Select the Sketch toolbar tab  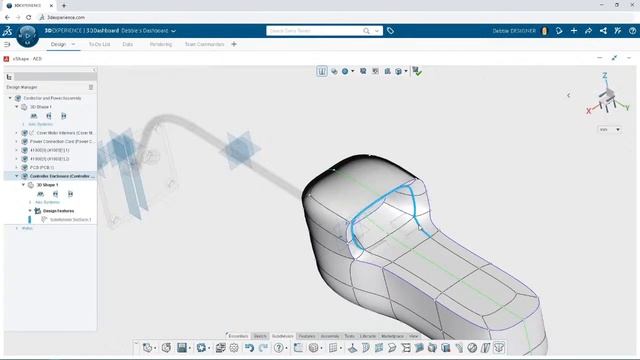[260, 336]
